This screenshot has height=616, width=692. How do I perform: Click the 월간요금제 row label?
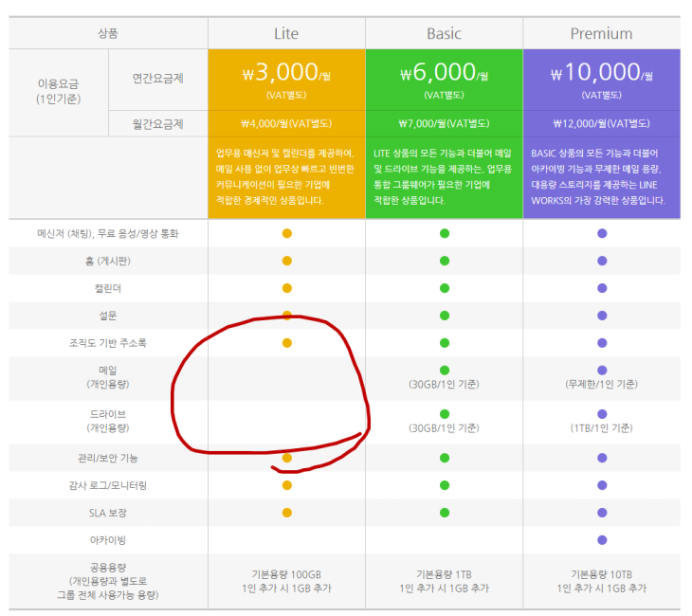point(158,123)
